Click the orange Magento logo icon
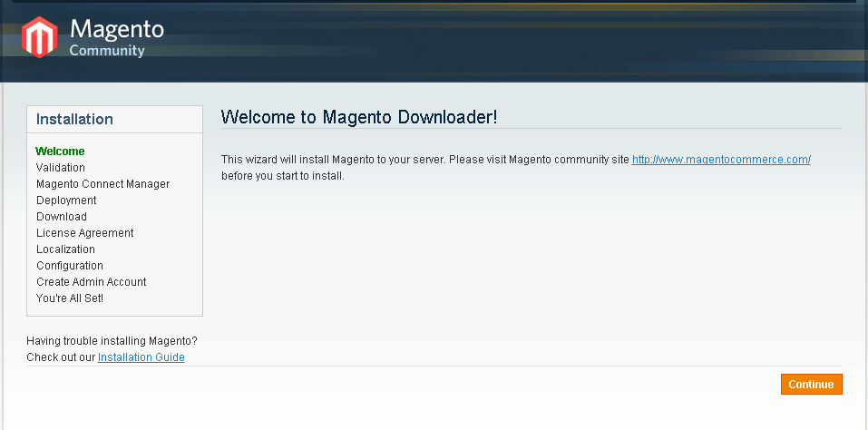868x430 pixels. click(39, 37)
